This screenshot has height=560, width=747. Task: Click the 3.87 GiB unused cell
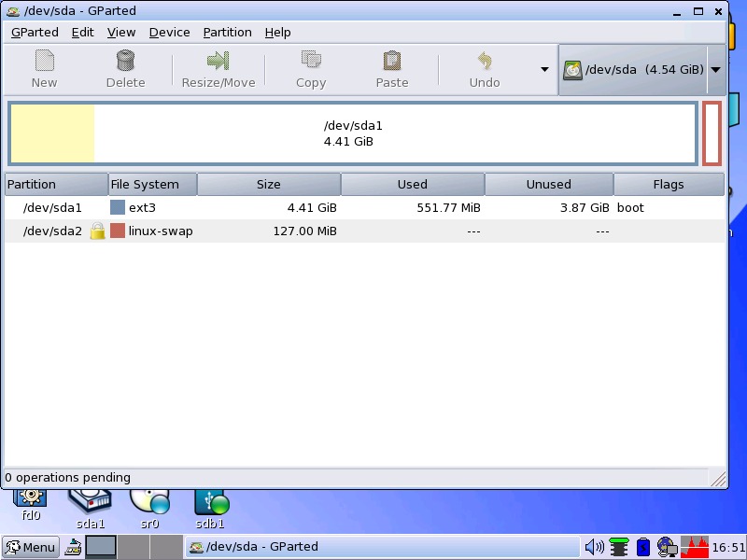pyautogui.click(x=585, y=207)
